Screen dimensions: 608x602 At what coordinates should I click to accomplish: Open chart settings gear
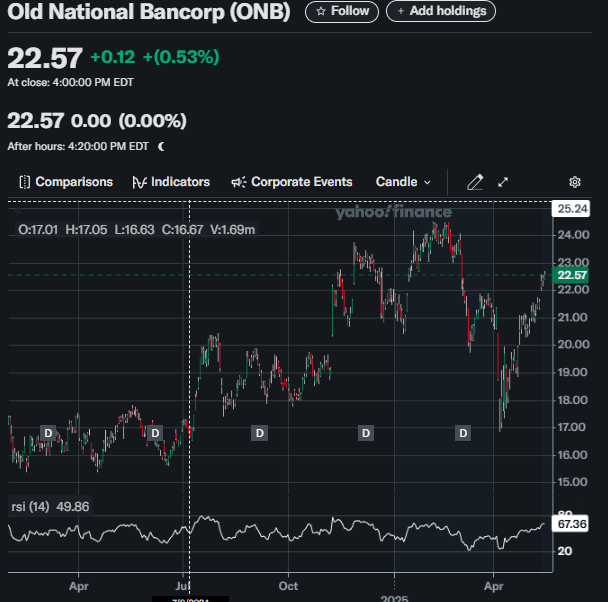point(575,182)
